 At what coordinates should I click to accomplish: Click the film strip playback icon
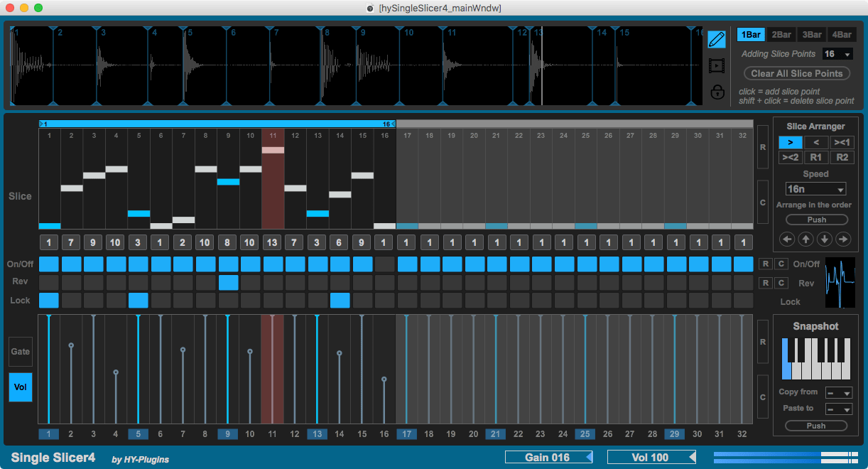717,66
